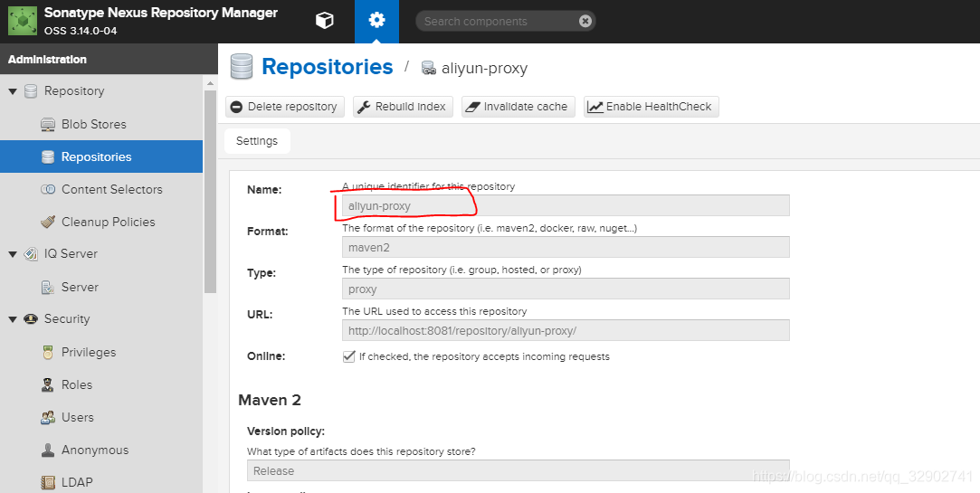Screen dimensions: 980x493
Task: Collapse the IQ Server tree section
Action: click(13, 253)
